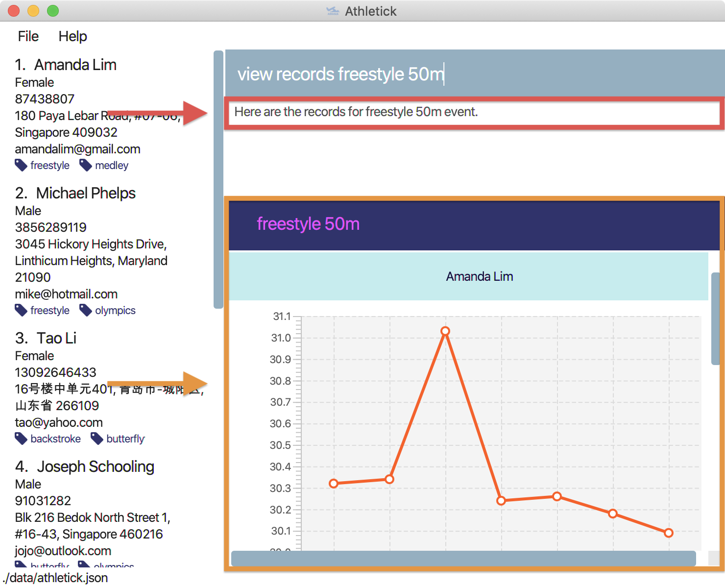Image resolution: width=725 pixels, height=588 pixels.
Task: Click the Amanda Lim chart title banner
Action: point(469,276)
